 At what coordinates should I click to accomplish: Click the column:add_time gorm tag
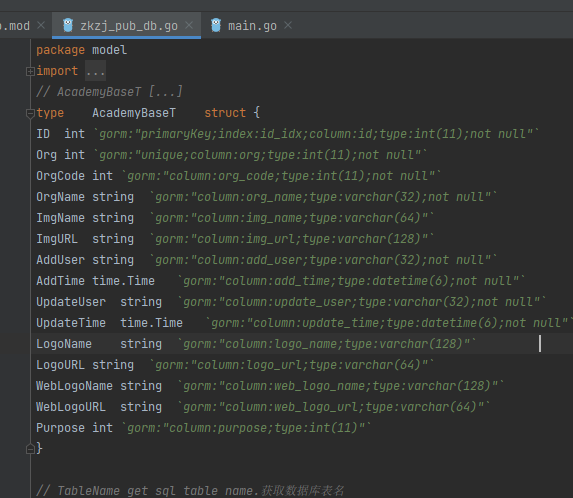[352, 281]
